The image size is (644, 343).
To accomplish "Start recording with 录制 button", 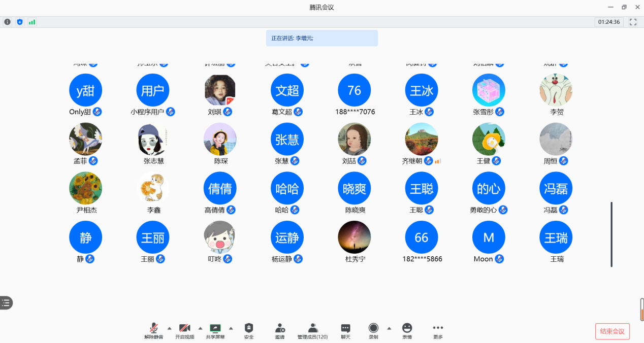I will (x=373, y=331).
